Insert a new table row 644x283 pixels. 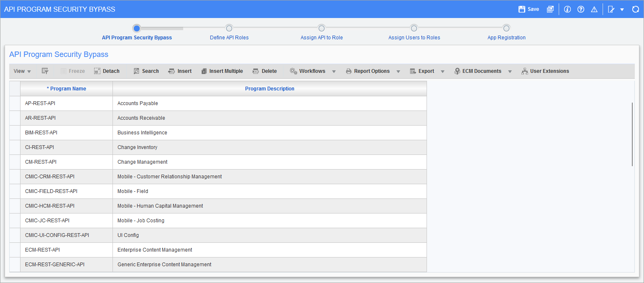coord(180,71)
